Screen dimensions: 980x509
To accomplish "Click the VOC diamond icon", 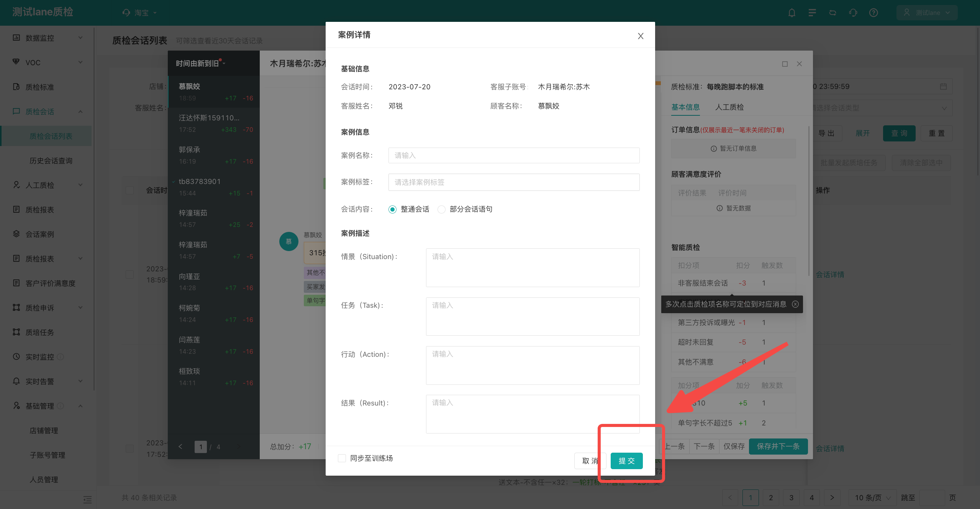I will pos(16,62).
